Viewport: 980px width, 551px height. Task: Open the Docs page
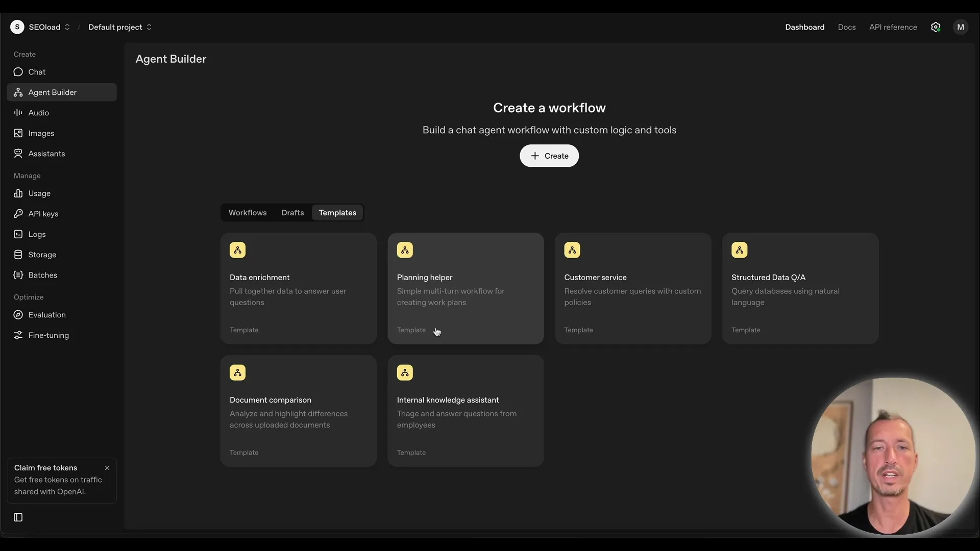(x=847, y=27)
